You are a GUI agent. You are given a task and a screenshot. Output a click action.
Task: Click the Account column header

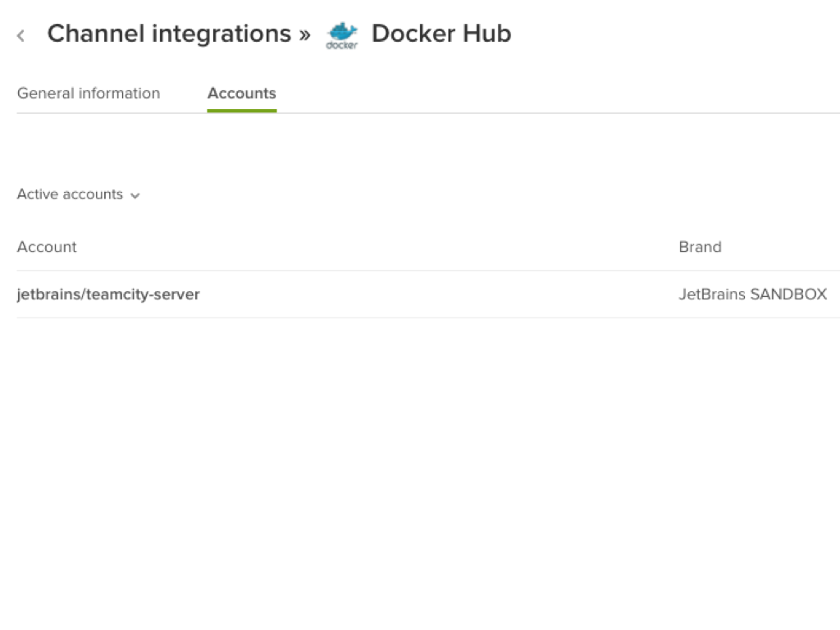coord(47,247)
